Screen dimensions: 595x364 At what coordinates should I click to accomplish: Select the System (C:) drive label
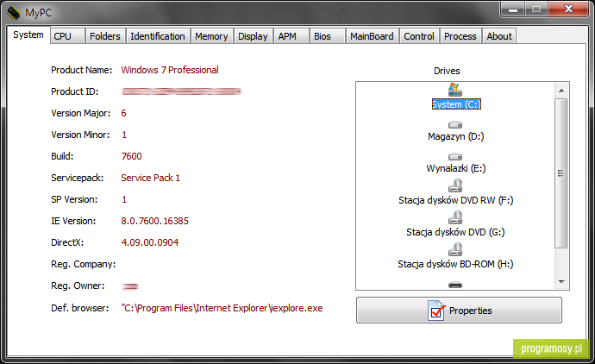pyautogui.click(x=456, y=104)
